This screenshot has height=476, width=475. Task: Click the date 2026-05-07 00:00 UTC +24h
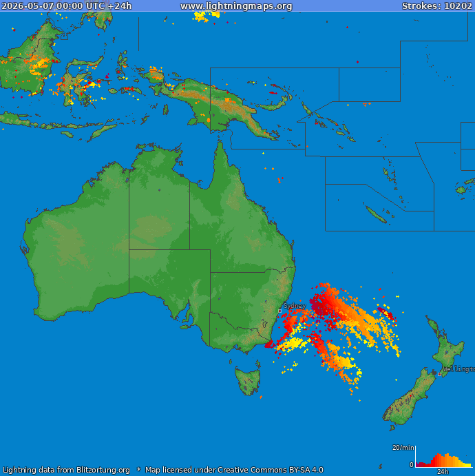[67, 6]
